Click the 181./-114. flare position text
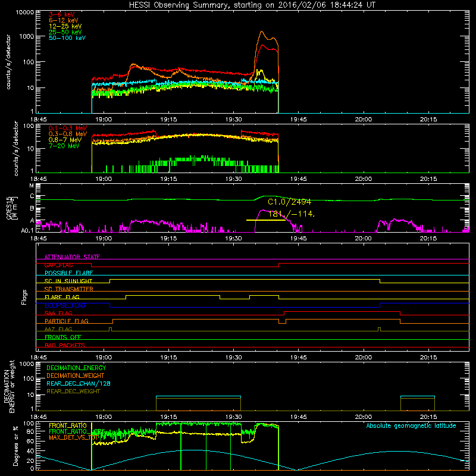The height and width of the screenshot is (476, 476). click(291, 214)
